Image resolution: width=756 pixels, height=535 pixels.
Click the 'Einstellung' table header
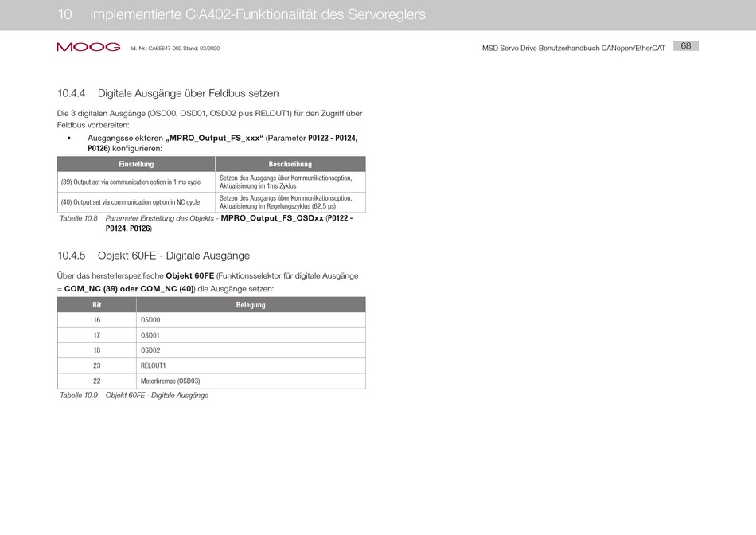[136, 164]
